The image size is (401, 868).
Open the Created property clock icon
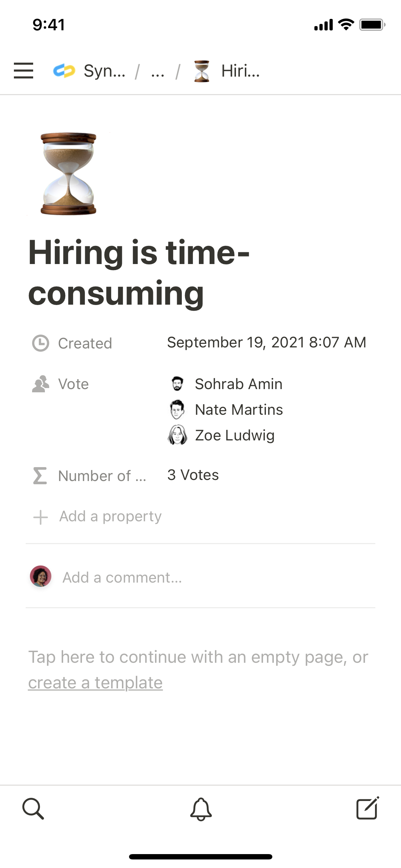pos(41,343)
